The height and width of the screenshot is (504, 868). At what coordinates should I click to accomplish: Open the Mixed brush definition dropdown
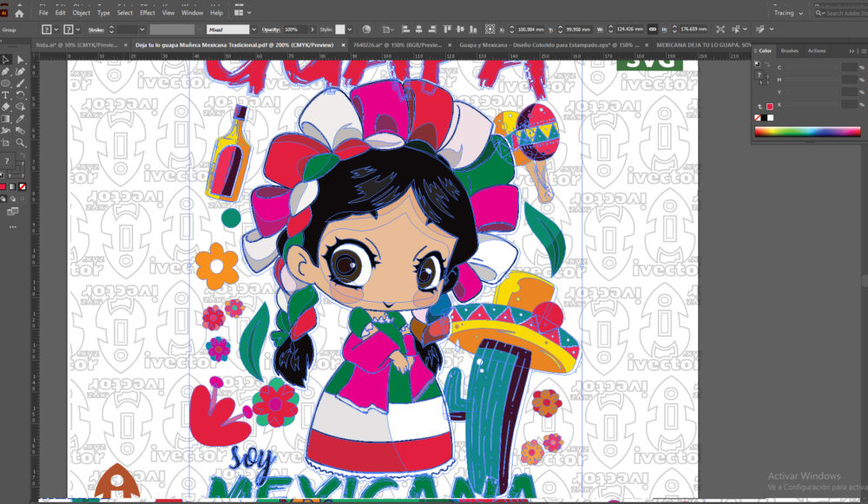(253, 29)
